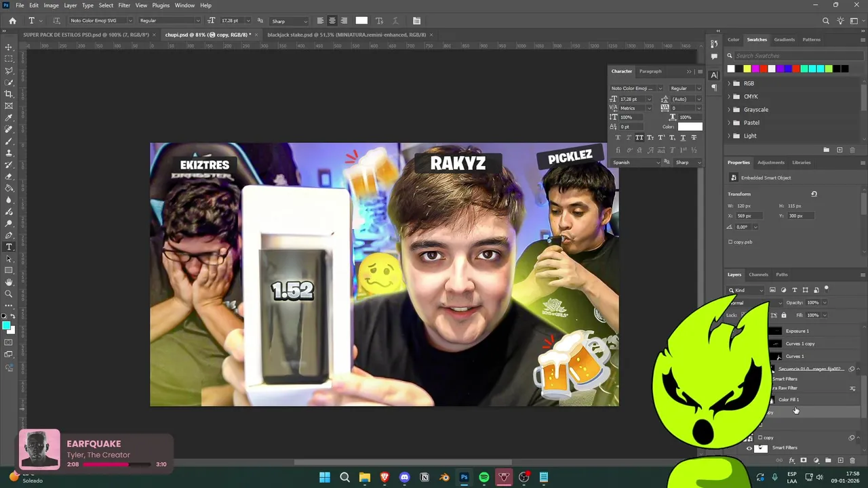Select the Rectangular Marquee tool
Viewport: 868px width, 488px height.
pos(9,59)
